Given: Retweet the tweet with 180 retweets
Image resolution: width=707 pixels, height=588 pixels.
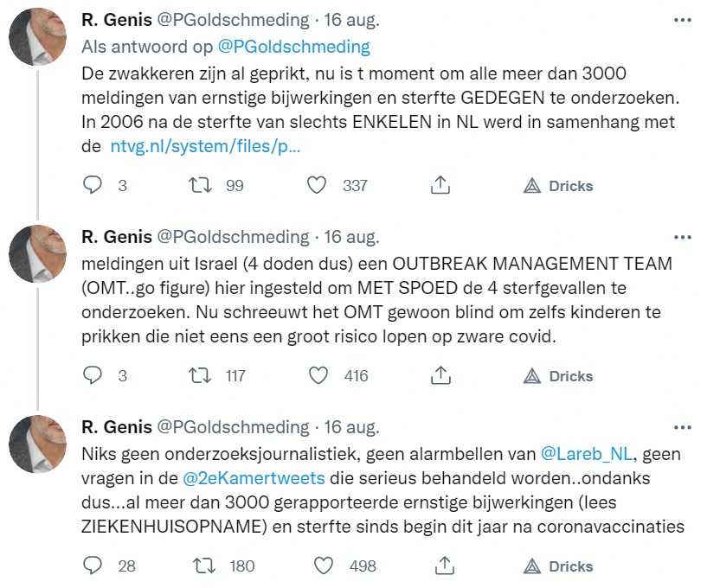Looking at the screenshot, I should 204,566.
